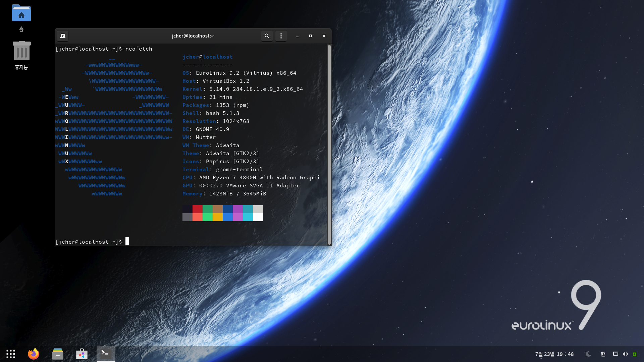The width and height of the screenshot is (644, 362).
Task: Click the terminal prompt cursor
Action: 127,242
